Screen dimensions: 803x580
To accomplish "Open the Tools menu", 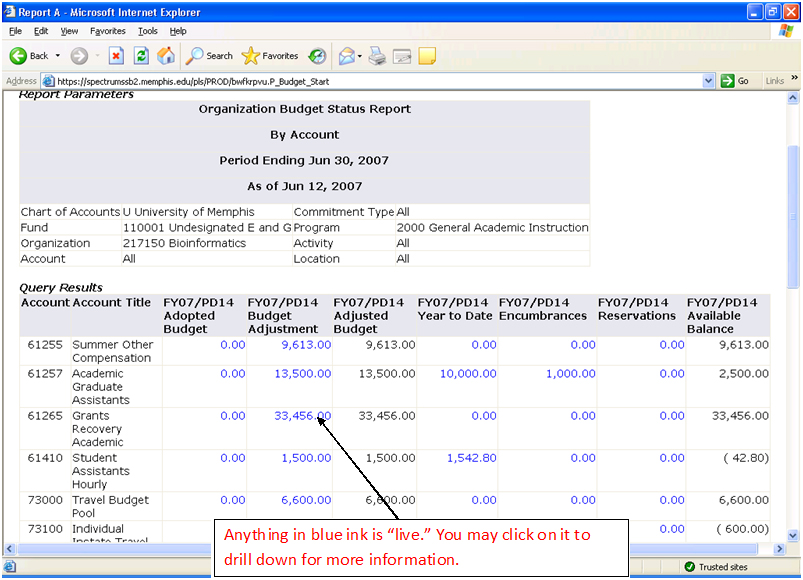I will [147, 31].
